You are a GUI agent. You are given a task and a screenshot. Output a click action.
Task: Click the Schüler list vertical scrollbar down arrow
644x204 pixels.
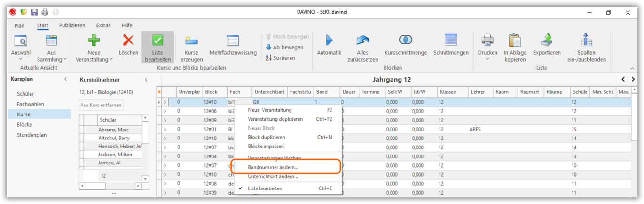pos(145,179)
